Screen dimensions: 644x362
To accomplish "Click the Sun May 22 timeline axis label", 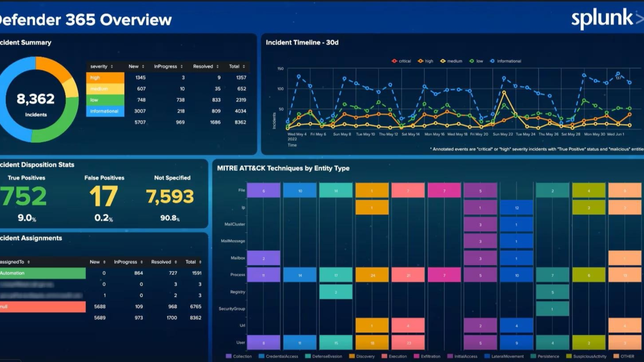I will pyautogui.click(x=503, y=134).
